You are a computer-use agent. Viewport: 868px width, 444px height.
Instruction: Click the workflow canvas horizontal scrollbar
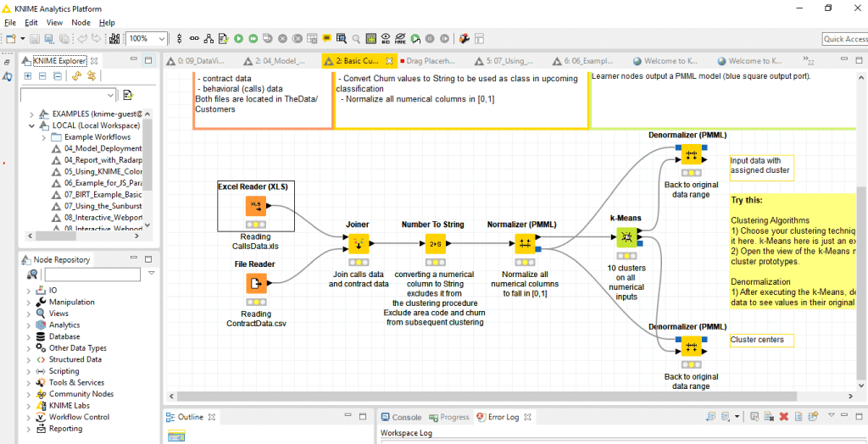click(486, 397)
